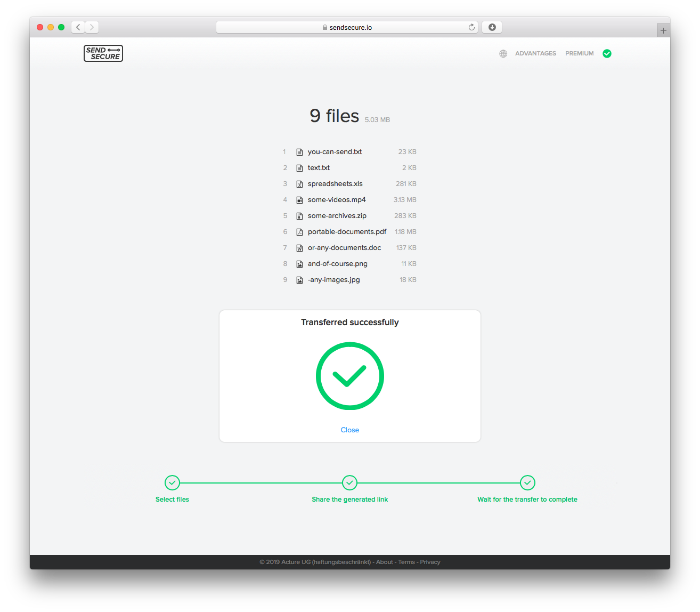The height and width of the screenshot is (612, 700).
Task: Open the Privacy page
Action: (430, 561)
